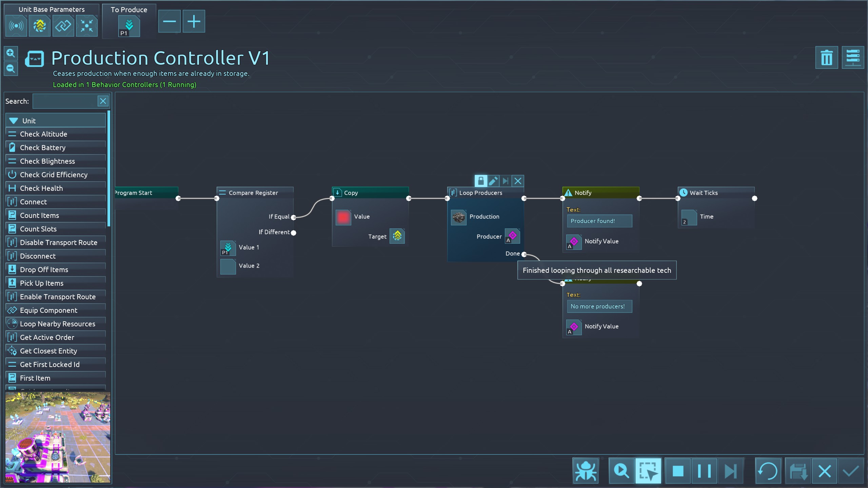The height and width of the screenshot is (488, 868).
Task: Select Check Battery from the instruction list
Action: 43,147
